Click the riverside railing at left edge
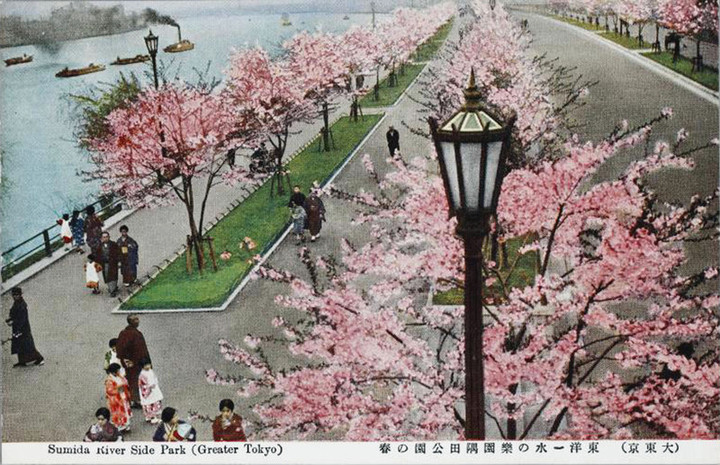The image size is (720, 465). pyautogui.click(x=40, y=241)
